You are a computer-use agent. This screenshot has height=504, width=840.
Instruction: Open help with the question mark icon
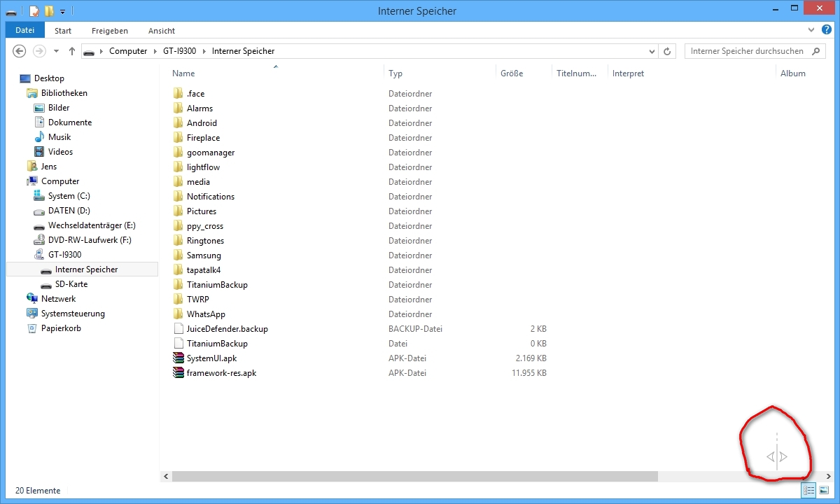click(x=827, y=30)
